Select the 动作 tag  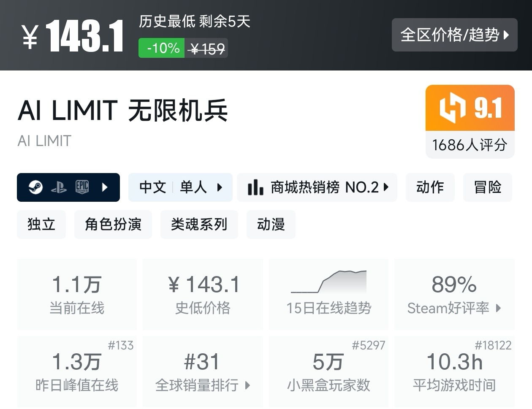(430, 187)
